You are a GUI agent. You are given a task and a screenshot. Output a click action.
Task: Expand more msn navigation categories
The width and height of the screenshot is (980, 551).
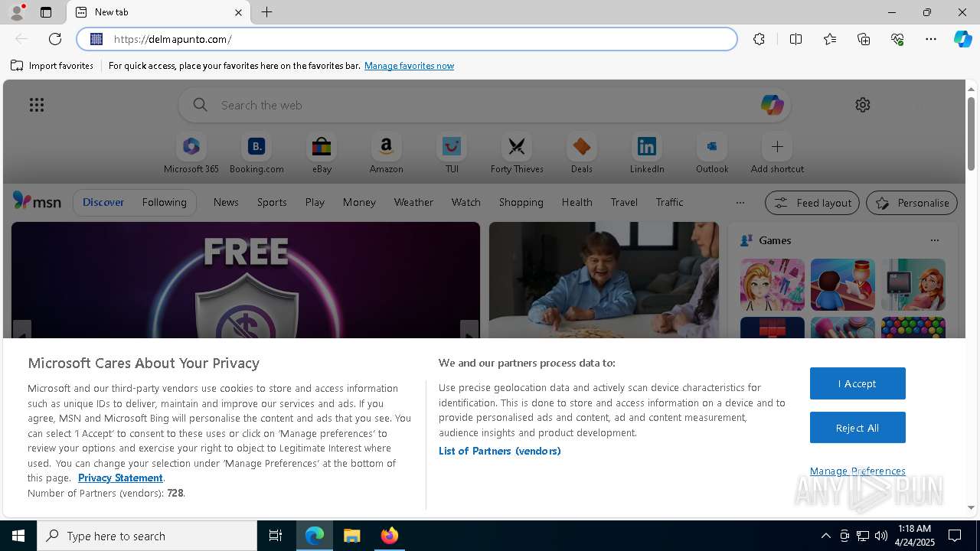tap(740, 203)
